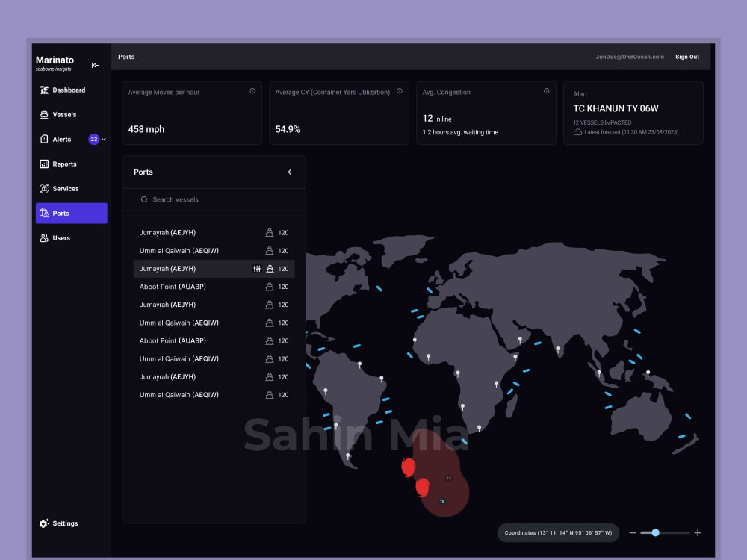Screen dimensions: 747x560
Task: Click the Settings gear icon
Action: click(x=44, y=523)
